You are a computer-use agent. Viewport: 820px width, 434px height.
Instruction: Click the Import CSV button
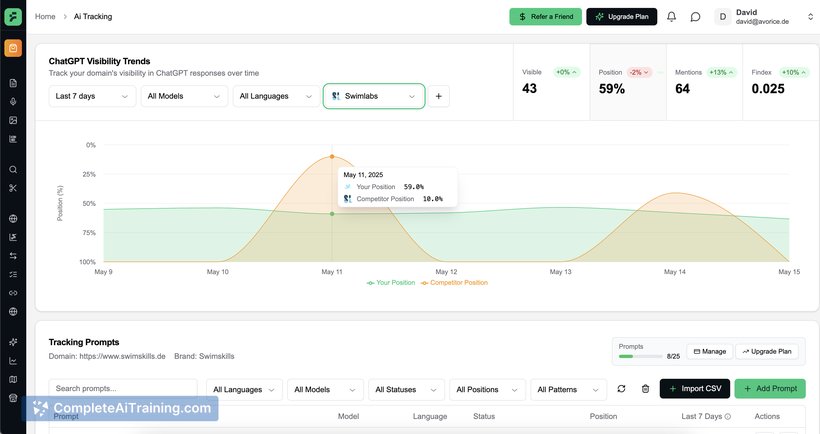point(694,389)
